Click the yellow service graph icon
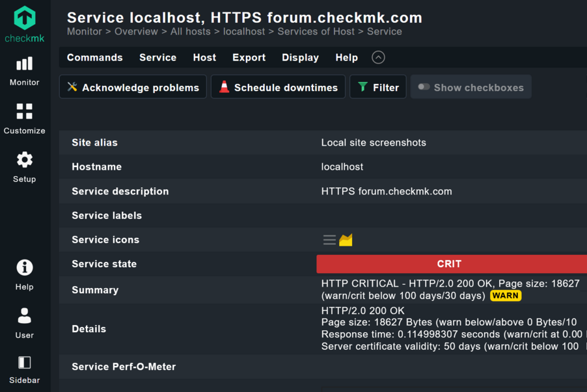 point(346,240)
